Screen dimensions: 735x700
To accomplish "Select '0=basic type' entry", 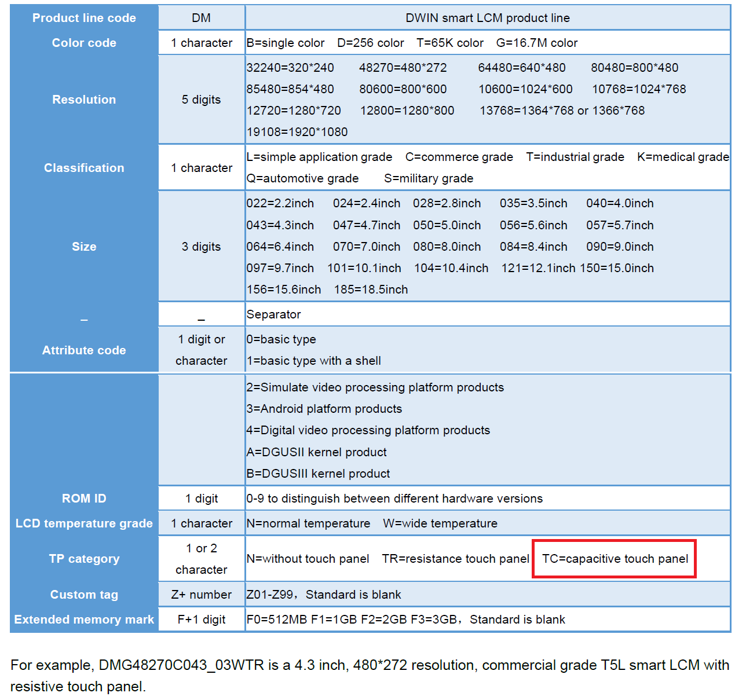I will coord(281,339).
